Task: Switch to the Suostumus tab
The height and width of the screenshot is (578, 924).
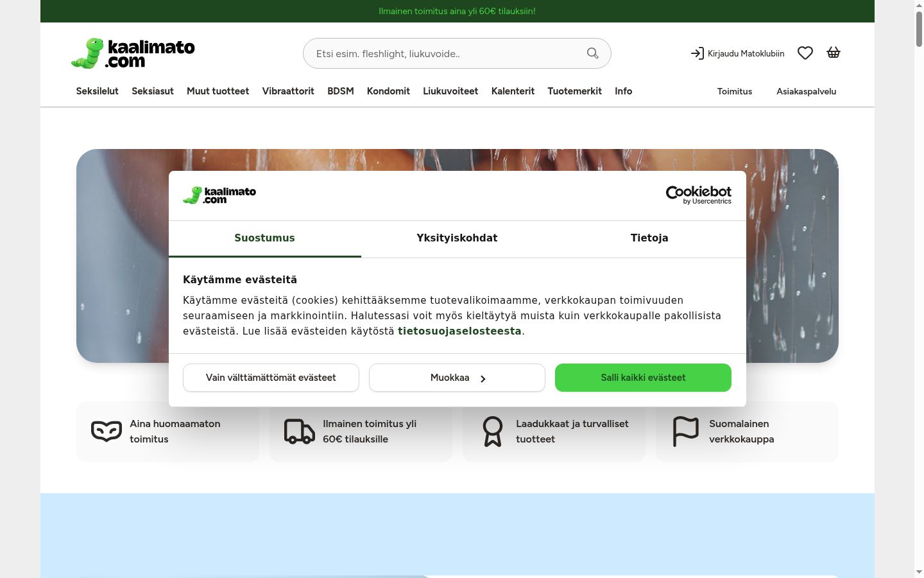Action: point(264,238)
